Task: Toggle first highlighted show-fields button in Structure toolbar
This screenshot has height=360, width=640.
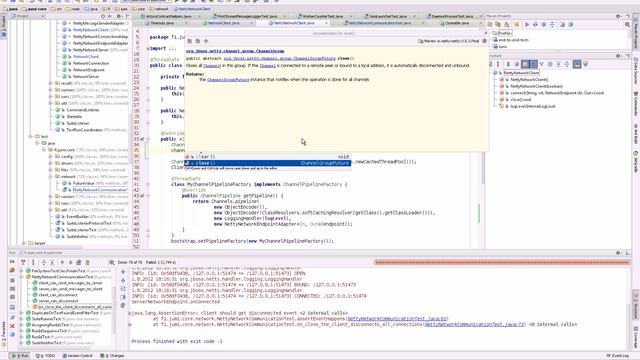Action: click(x=525, y=64)
